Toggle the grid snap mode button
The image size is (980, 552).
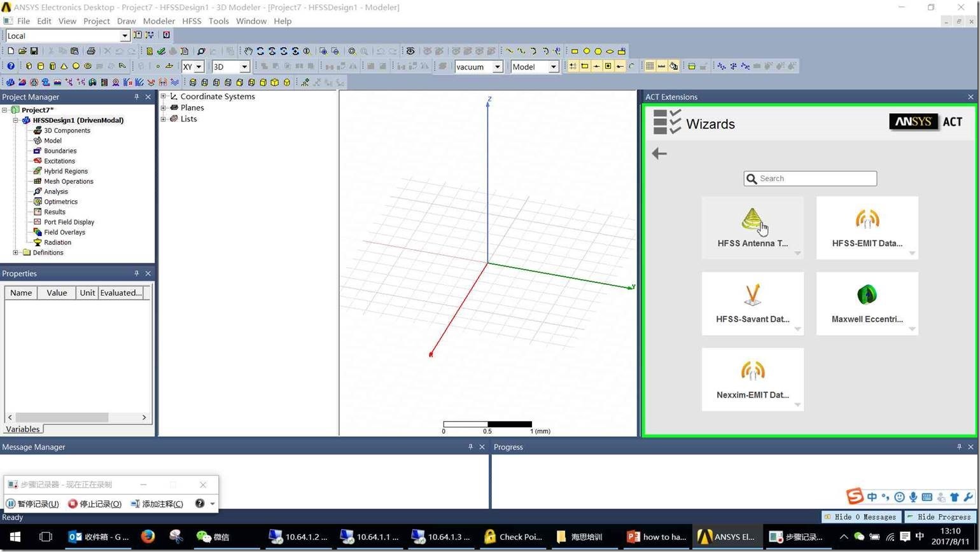[573, 66]
